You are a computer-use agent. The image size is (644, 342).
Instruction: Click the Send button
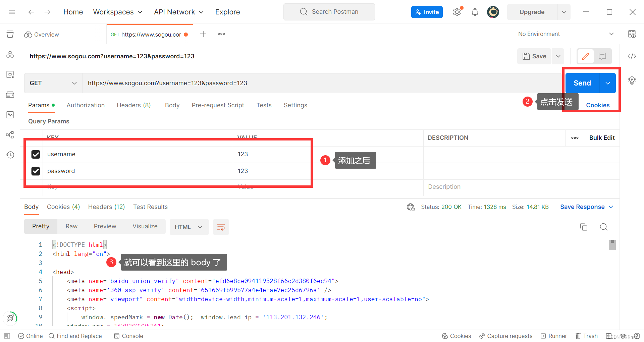click(x=582, y=83)
